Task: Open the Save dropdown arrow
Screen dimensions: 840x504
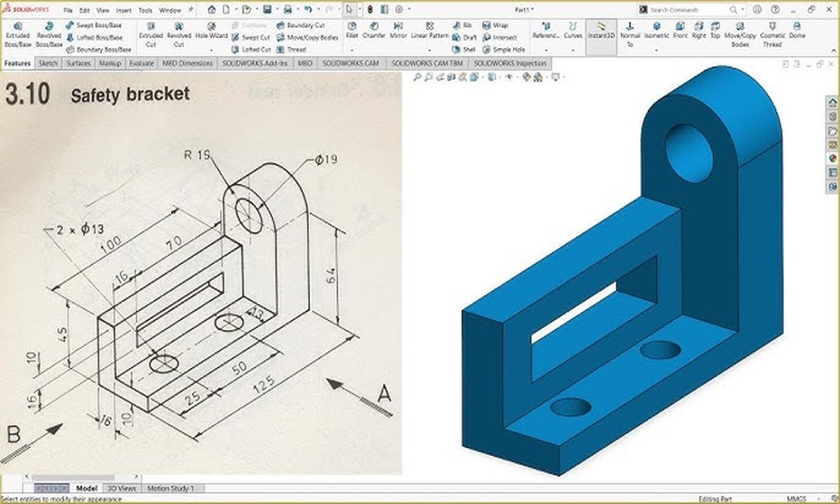Action: click(x=276, y=9)
